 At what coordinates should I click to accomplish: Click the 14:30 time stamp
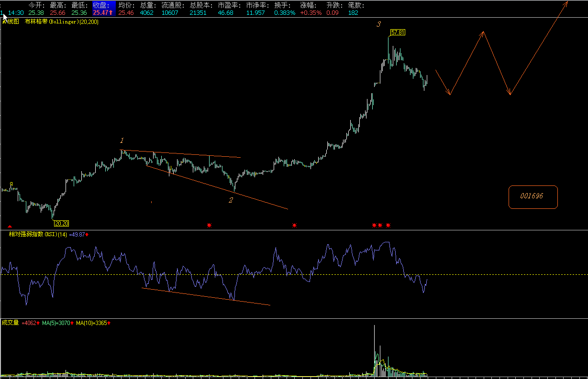tap(16, 13)
